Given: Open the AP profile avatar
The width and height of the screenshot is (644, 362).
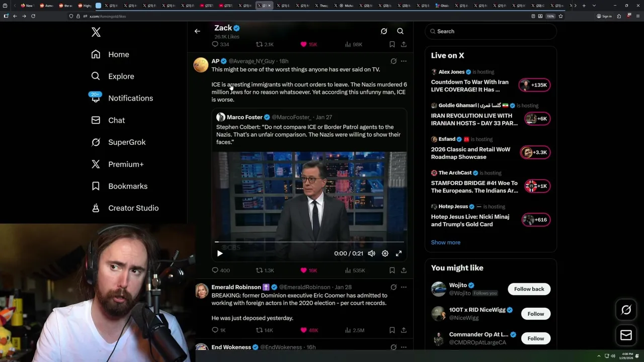Looking at the screenshot, I should tap(201, 65).
